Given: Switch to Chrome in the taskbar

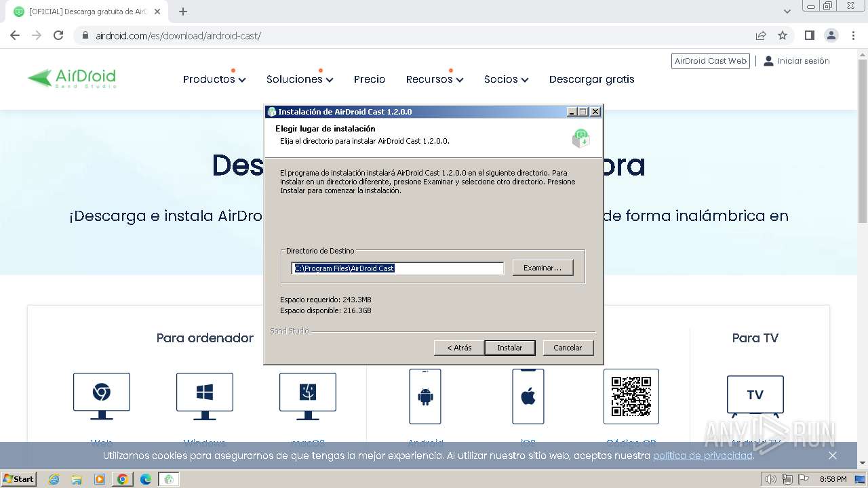Looking at the screenshot, I should [x=123, y=479].
